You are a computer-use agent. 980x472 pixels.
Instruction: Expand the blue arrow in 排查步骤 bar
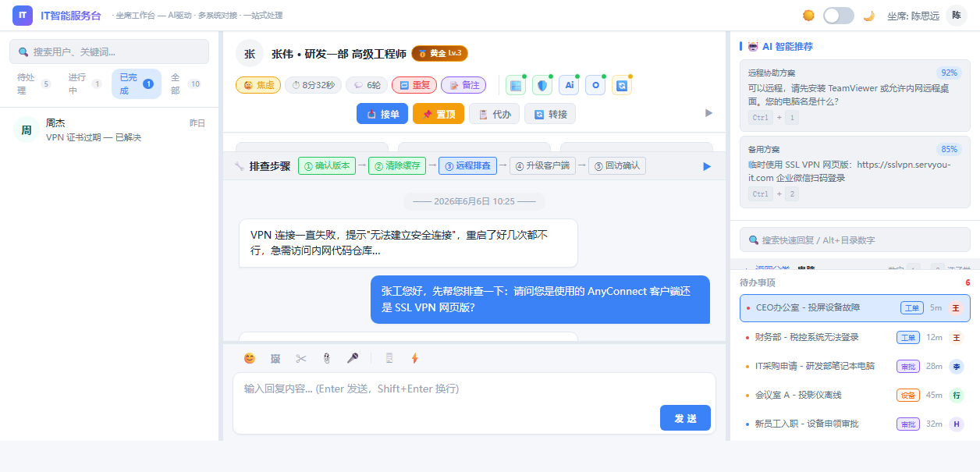tap(707, 166)
